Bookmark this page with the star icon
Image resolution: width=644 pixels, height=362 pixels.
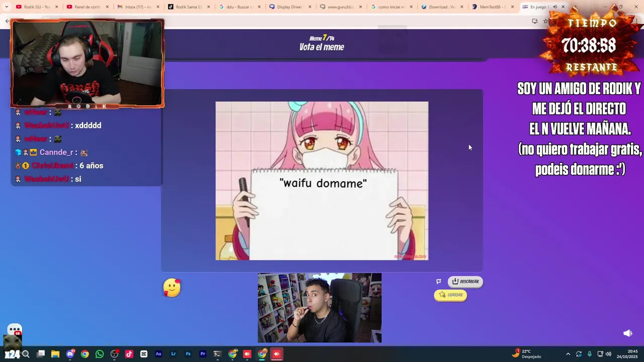[545, 21]
